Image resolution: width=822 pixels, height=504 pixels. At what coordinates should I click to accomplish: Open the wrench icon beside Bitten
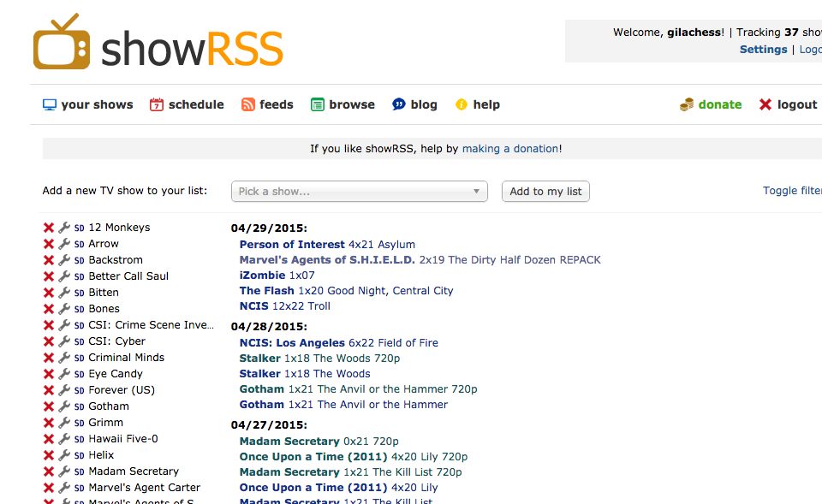(x=64, y=293)
